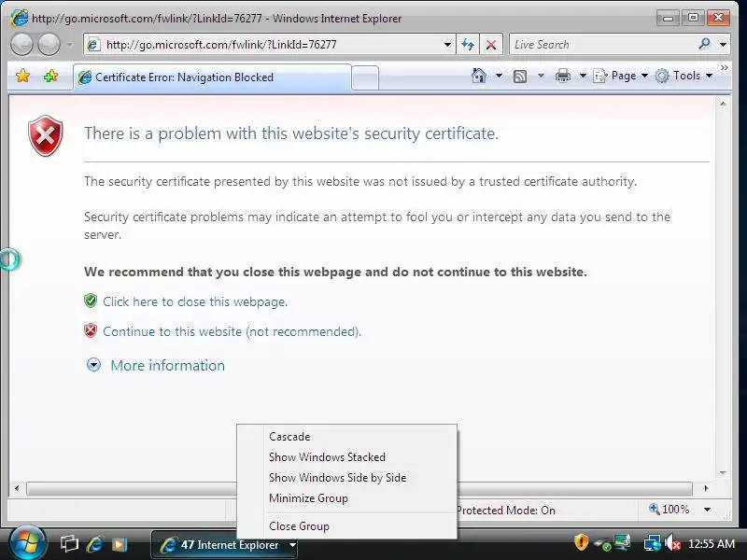The height and width of the screenshot is (560, 747).
Task: Select the Certificate Error: Navigation Blocked tab
Action: (213, 77)
